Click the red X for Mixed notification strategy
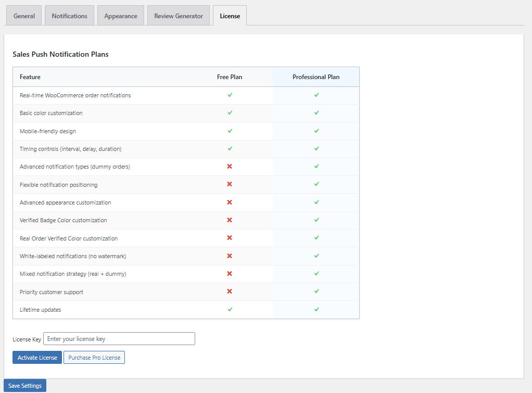The image size is (532, 393). 230,274
